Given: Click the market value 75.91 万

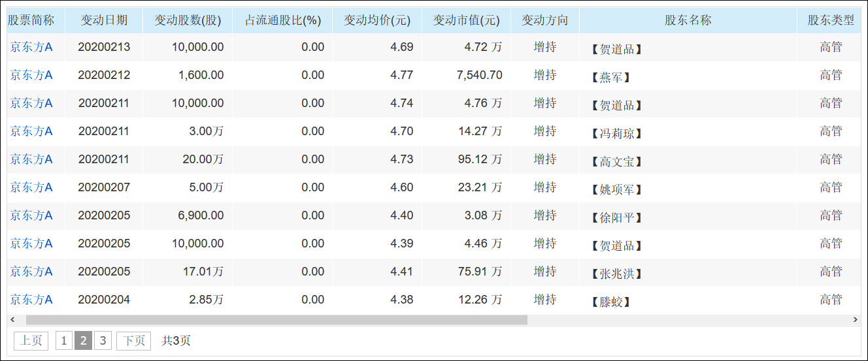Looking at the screenshot, I should pyautogui.click(x=480, y=272).
